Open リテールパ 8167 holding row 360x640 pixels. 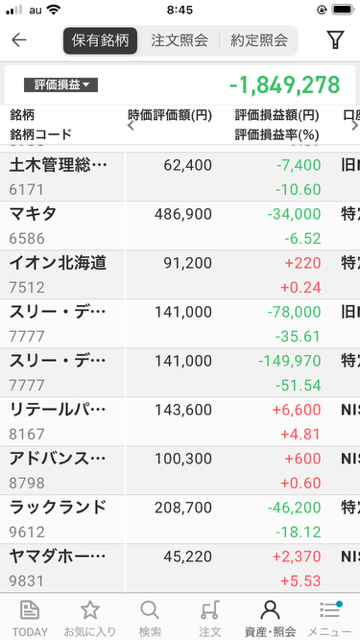[180, 421]
